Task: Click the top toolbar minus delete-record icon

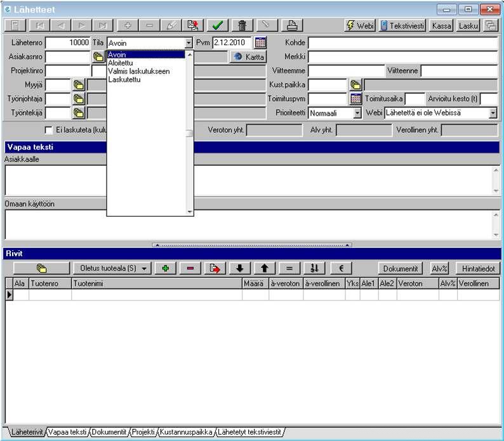Action: coord(149,25)
